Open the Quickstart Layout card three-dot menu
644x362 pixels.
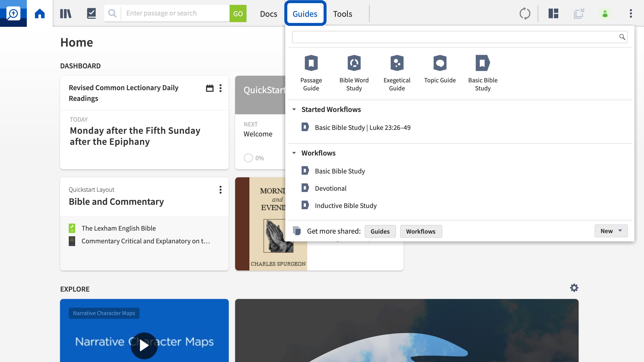tap(221, 190)
